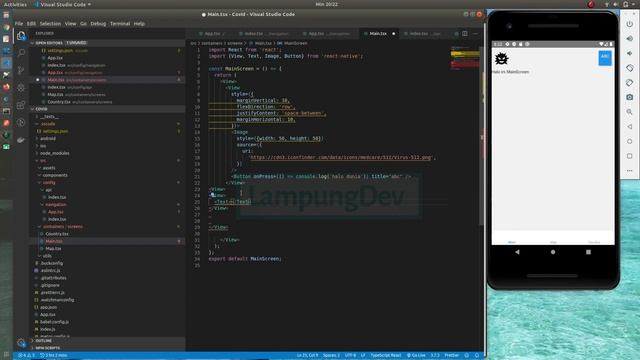Open the Debug menu

(x=98, y=24)
